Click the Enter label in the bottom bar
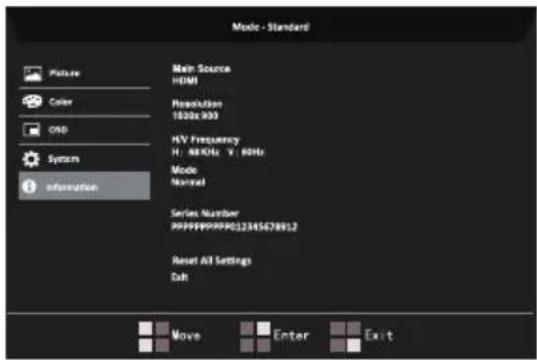 point(291,335)
